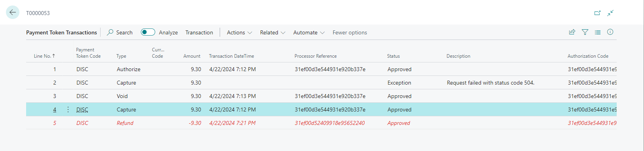Click the Transaction DateTime column header

[232, 56]
